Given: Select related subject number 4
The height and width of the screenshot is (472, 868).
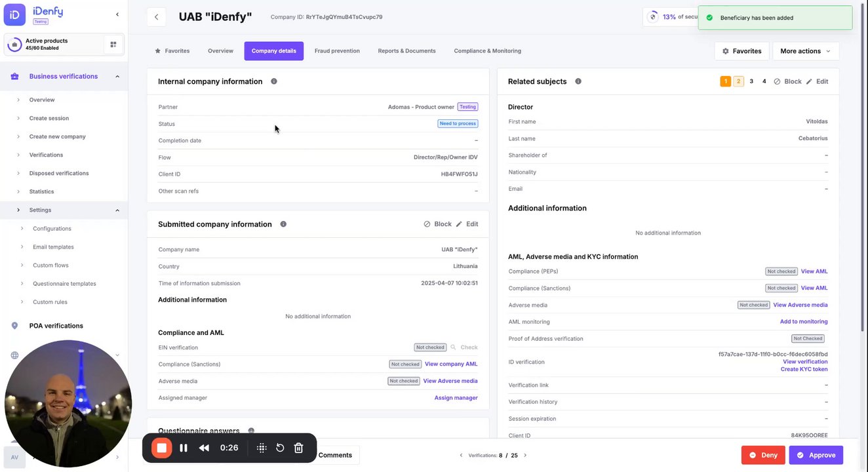Looking at the screenshot, I should (x=764, y=81).
